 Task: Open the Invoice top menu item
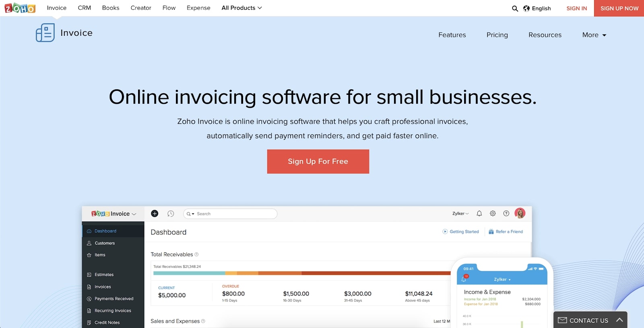tap(57, 8)
